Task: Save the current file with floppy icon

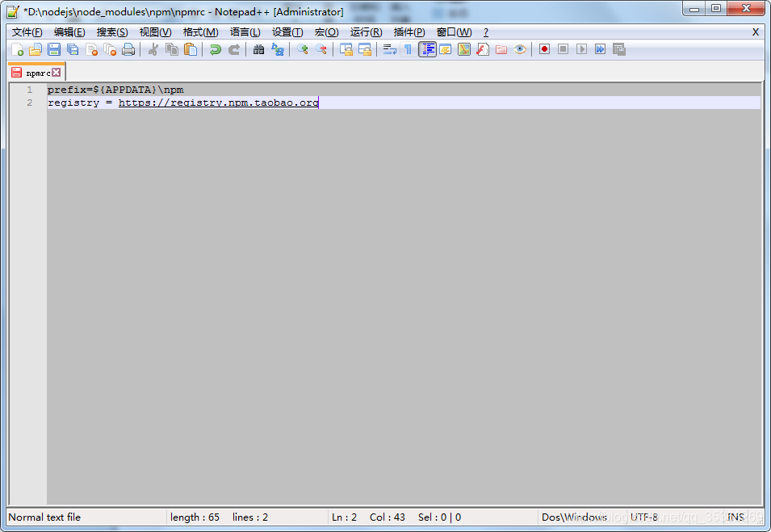Action: (x=54, y=50)
